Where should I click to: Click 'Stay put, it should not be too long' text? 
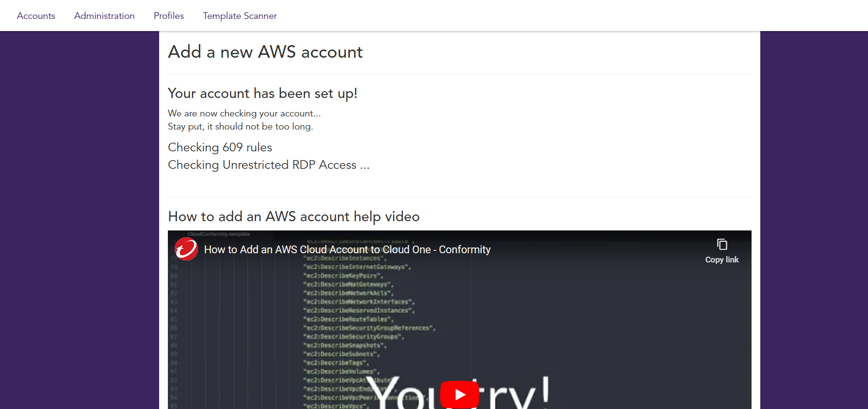click(241, 126)
